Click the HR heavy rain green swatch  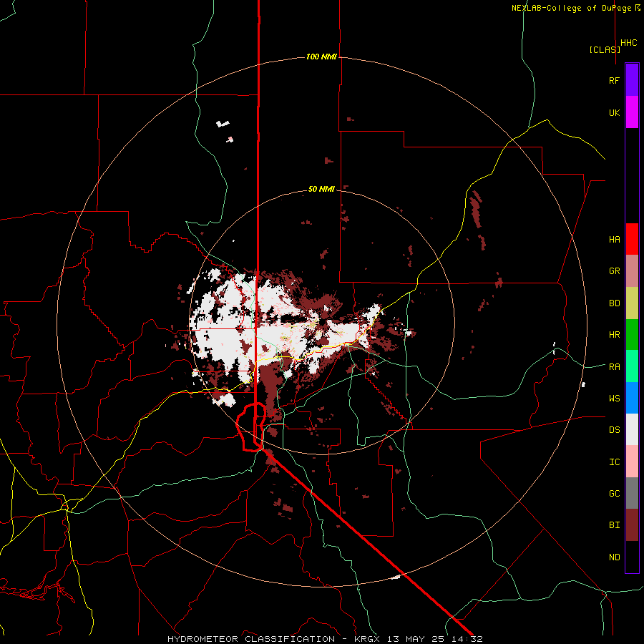coord(632,334)
